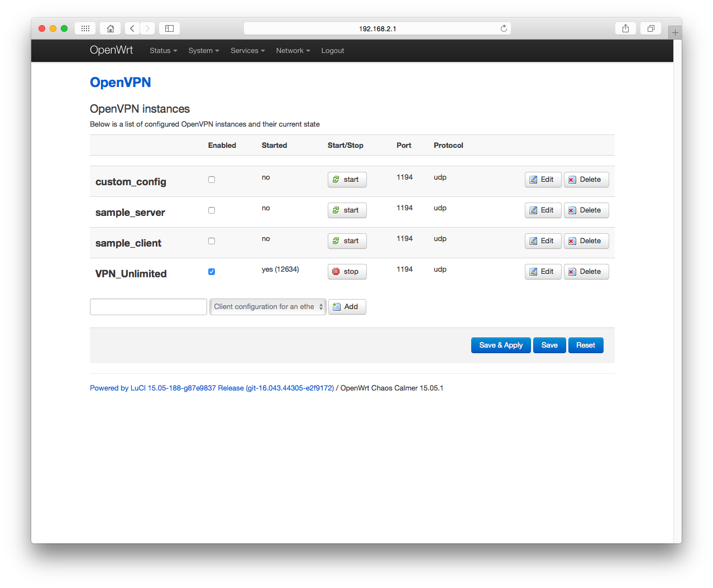This screenshot has height=588, width=713.
Task: Open the Safari share icon
Action: (x=625, y=28)
